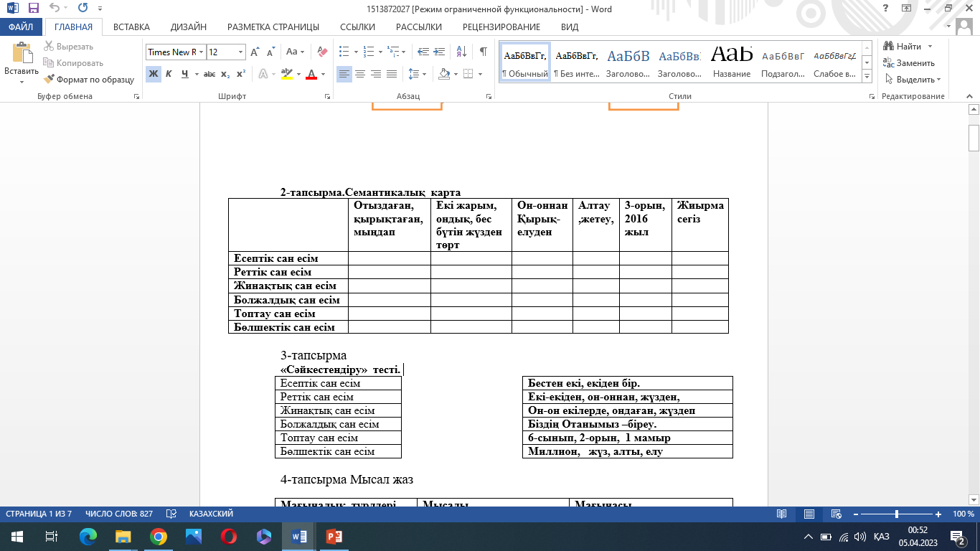This screenshot has height=551, width=980.
Task: Click the 100 % zoom level
Action: point(963,514)
